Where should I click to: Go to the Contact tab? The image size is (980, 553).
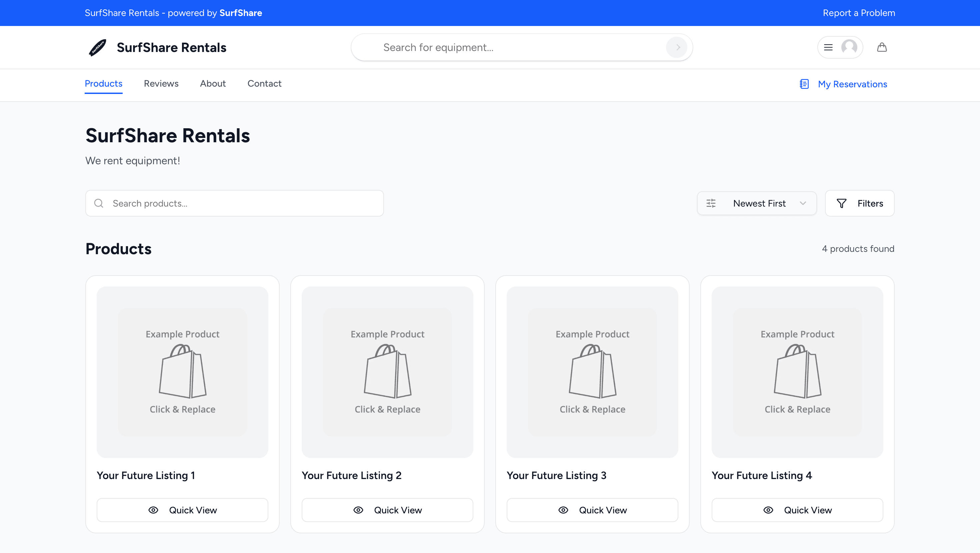pos(264,84)
